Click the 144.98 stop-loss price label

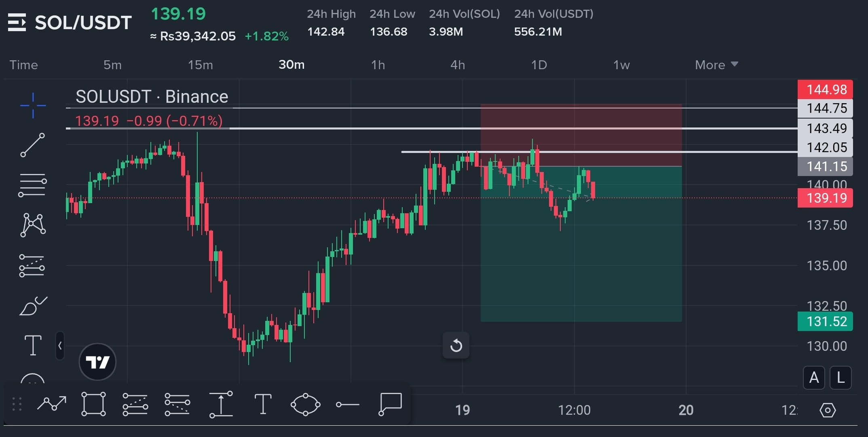pos(825,89)
